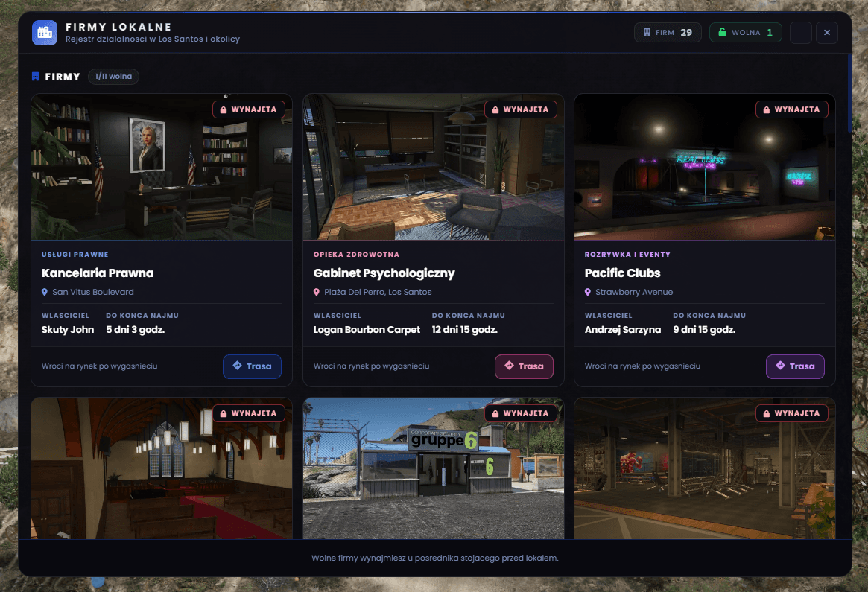868x592 pixels.
Task: Click lease time 5 dni 3 godz.
Action: tap(135, 330)
